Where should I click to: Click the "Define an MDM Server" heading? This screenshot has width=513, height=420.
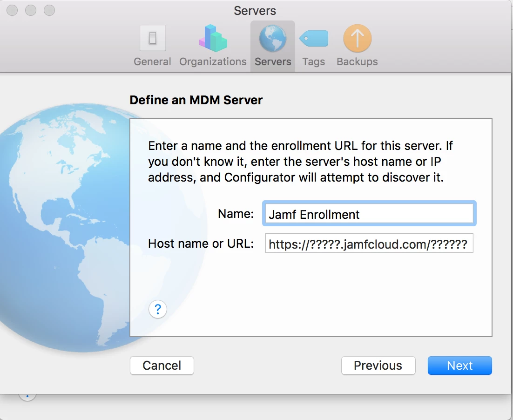pos(196,100)
